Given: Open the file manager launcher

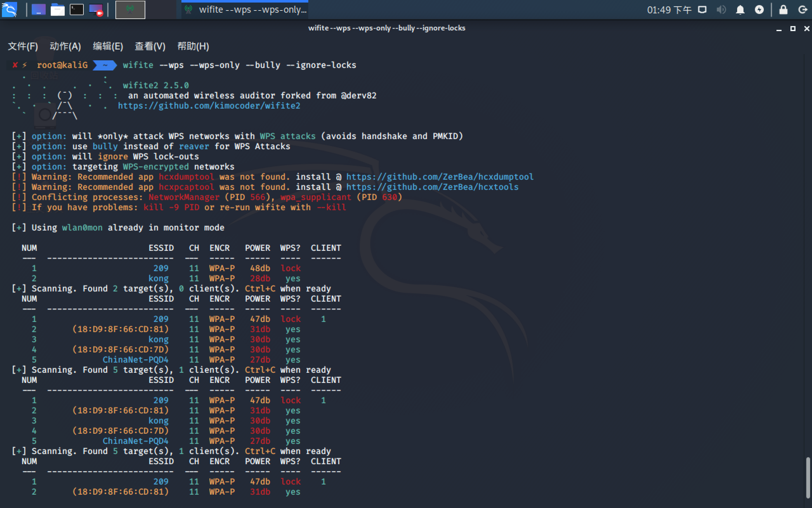Looking at the screenshot, I should pyautogui.click(x=57, y=10).
